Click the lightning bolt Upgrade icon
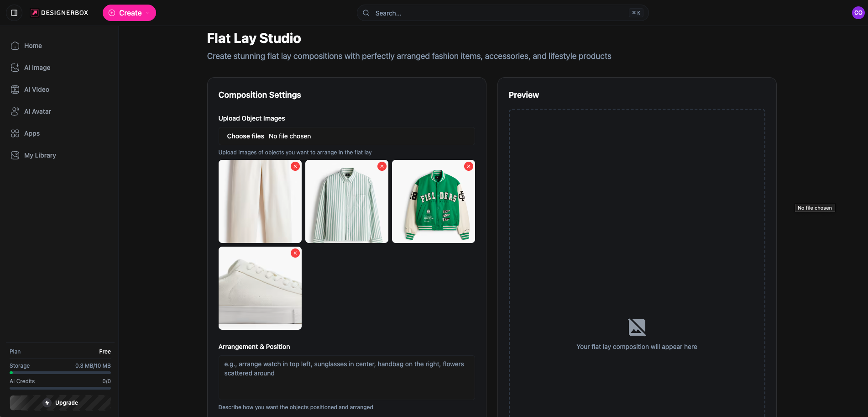This screenshot has width=868, height=417. pos(47,403)
